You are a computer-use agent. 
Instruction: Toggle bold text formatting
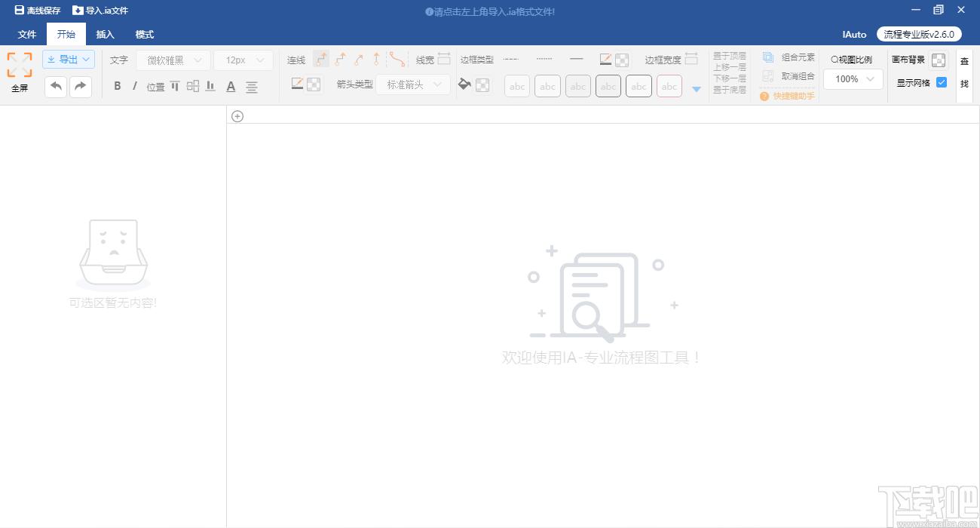click(118, 86)
